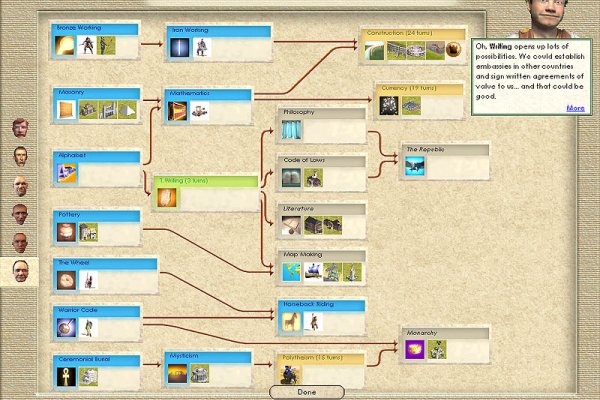Screen dimensions: 600x400
Task: Click the Mysticism sunset icon
Action: [x=178, y=374]
